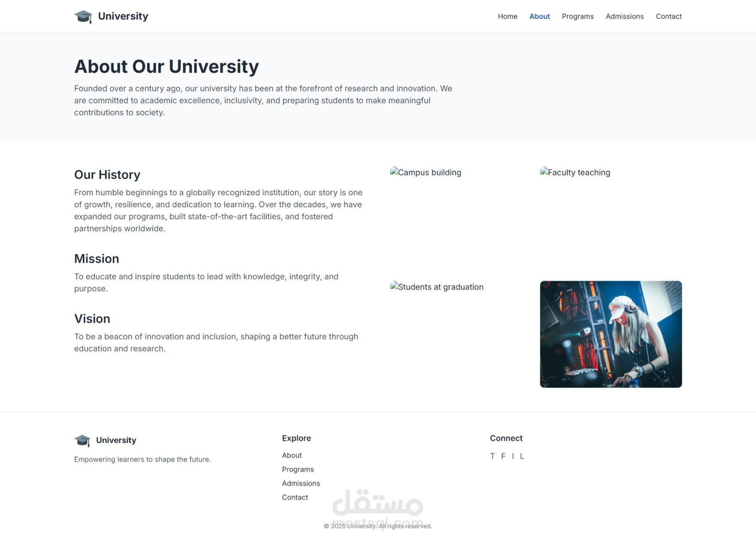Click the graduation cap logo in header
Image resolution: width=756 pixels, height=542 pixels.
coord(83,16)
